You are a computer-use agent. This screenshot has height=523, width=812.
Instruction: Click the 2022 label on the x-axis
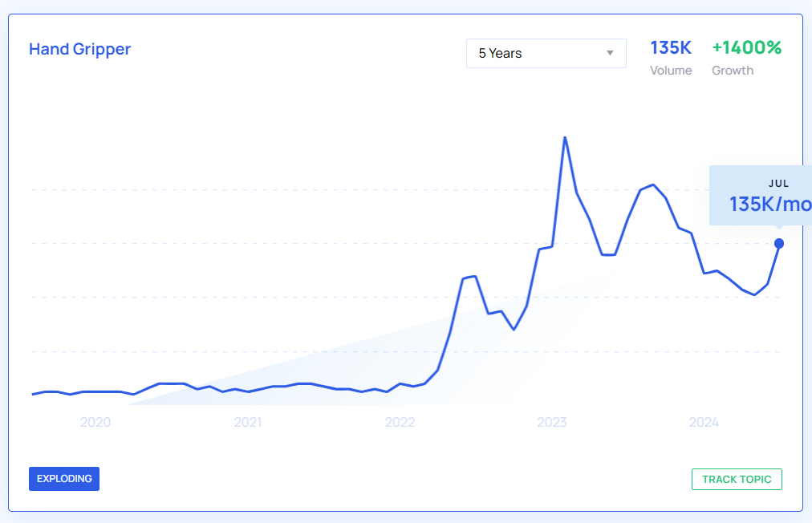400,423
